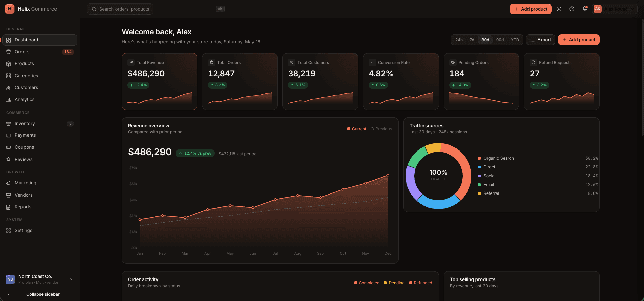Select the 24h time range

pos(459,40)
